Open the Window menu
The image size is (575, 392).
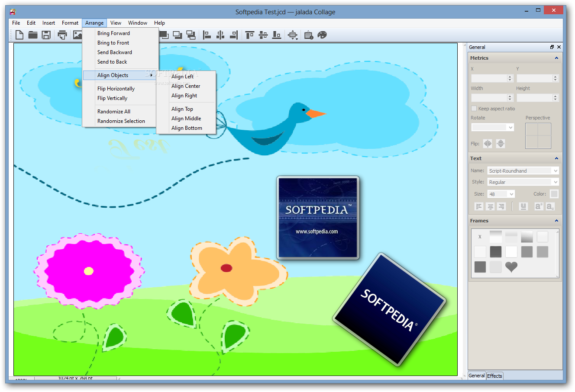click(138, 23)
